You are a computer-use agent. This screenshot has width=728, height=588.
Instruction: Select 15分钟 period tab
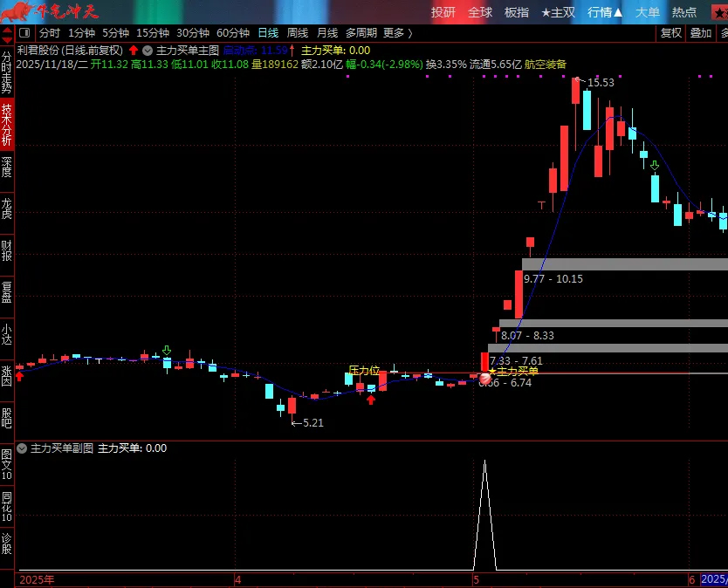153,33
